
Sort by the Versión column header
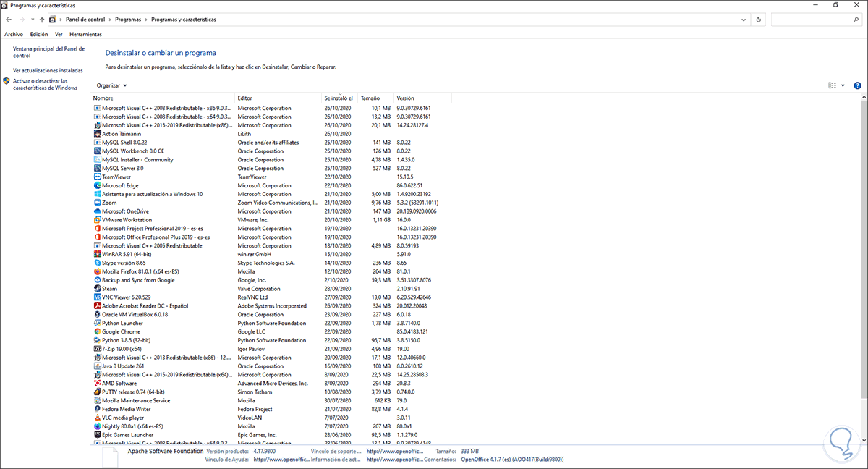(x=422, y=98)
